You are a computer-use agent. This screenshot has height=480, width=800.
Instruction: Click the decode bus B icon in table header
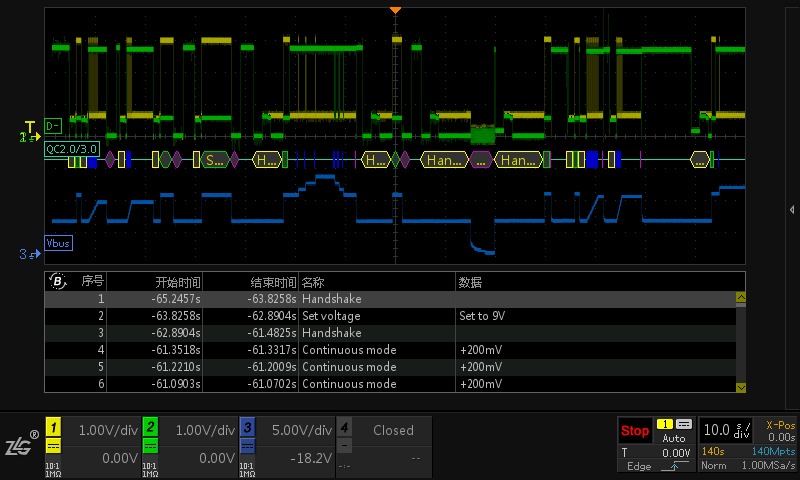pyautogui.click(x=58, y=281)
